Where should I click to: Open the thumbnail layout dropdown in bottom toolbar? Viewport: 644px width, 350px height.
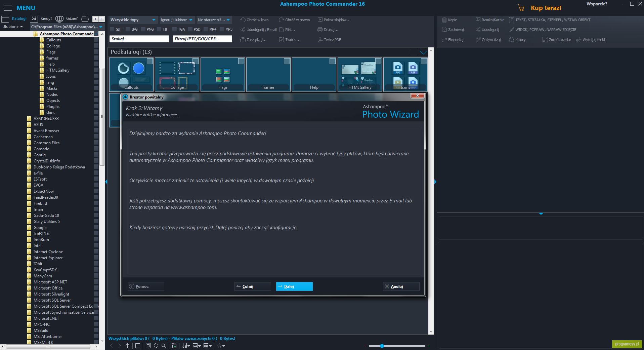coord(208,346)
